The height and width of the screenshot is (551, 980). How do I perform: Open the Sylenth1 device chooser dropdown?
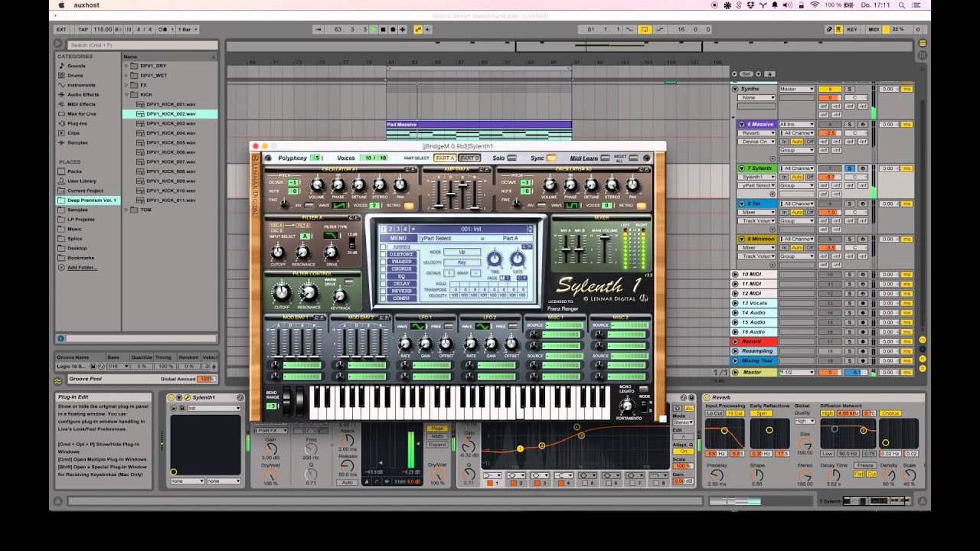pyautogui.click(x=757, y=177)
